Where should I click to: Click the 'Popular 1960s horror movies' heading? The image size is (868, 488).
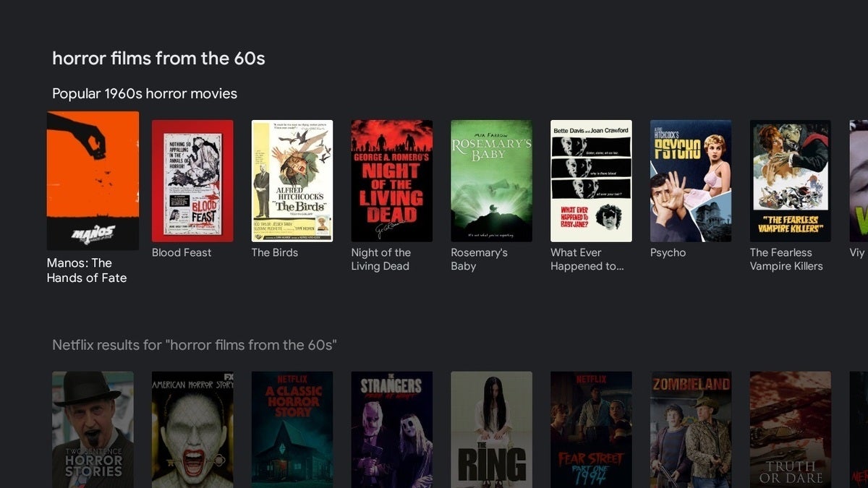[145, 93]
